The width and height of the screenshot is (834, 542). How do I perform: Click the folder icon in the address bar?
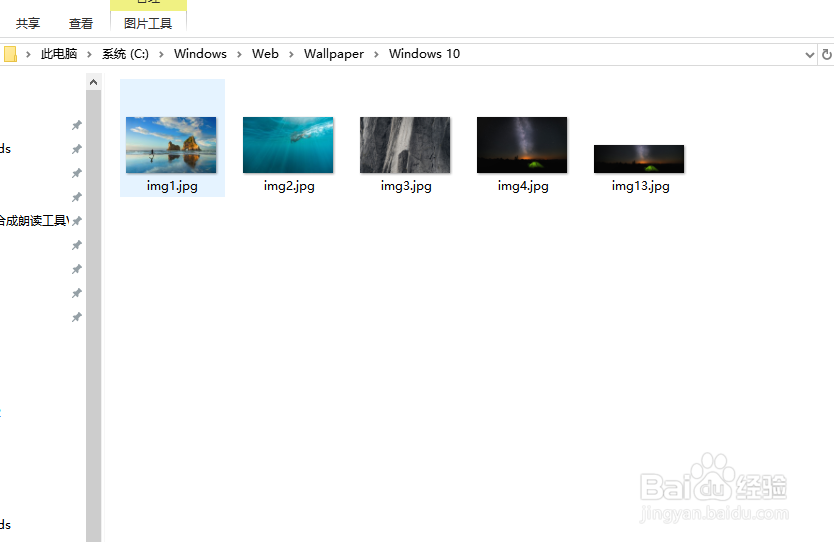coord(10,54)
